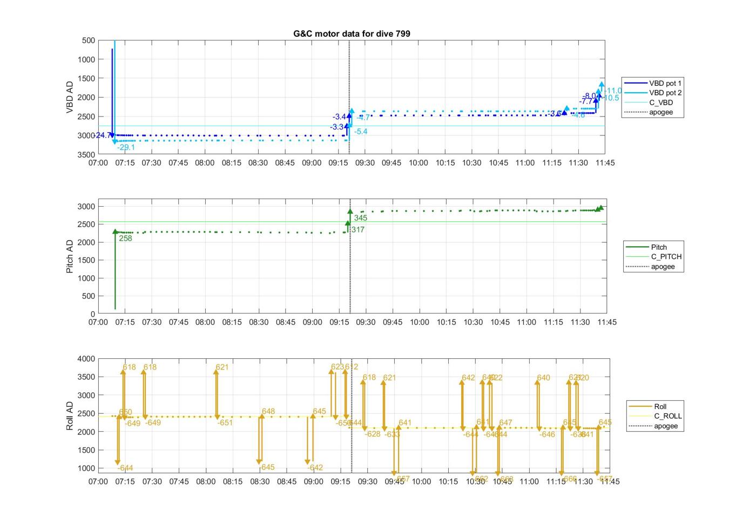Click the '-11.0' VBD annotation
The height and width of the screenshot is (532, 756).
point(613,91)
